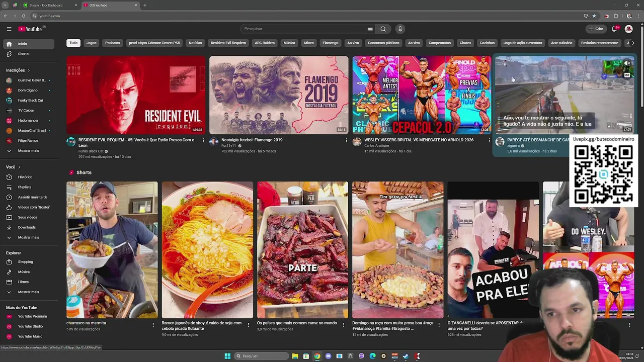This screenshot has width=644, height=362.
Task: Open the Flamengo 2019 video thumbnail
Action: tap(279, 95)
